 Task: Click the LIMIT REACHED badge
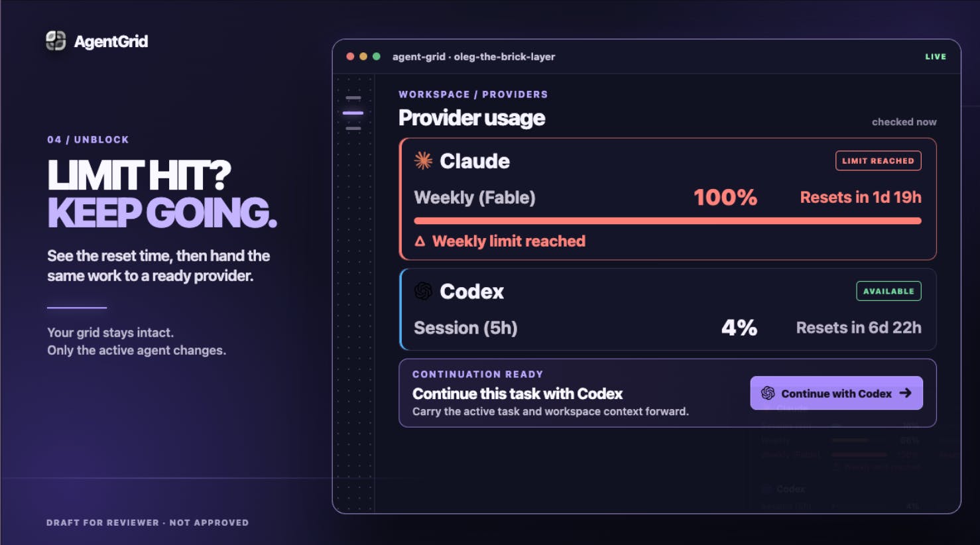(x=878, y=160)
